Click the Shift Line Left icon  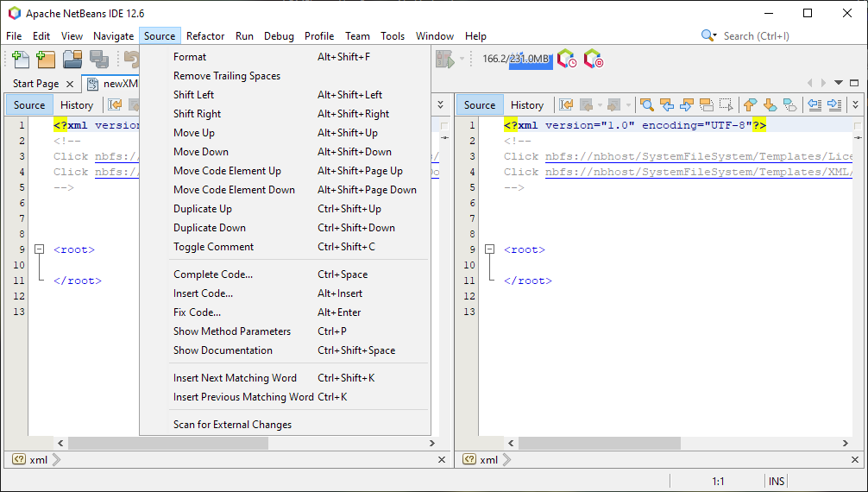click(x=815, y=104)
